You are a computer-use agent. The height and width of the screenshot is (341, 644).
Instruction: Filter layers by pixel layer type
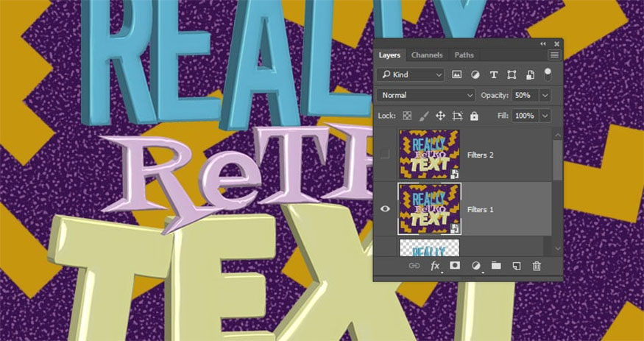pos(456,74)
